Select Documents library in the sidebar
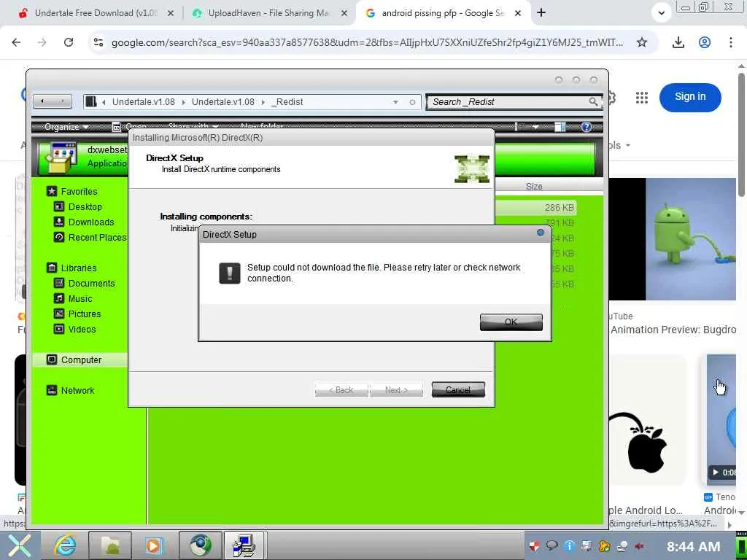This screenshot has width=747, height=560. pyautogui.click(x=91, y=284)
